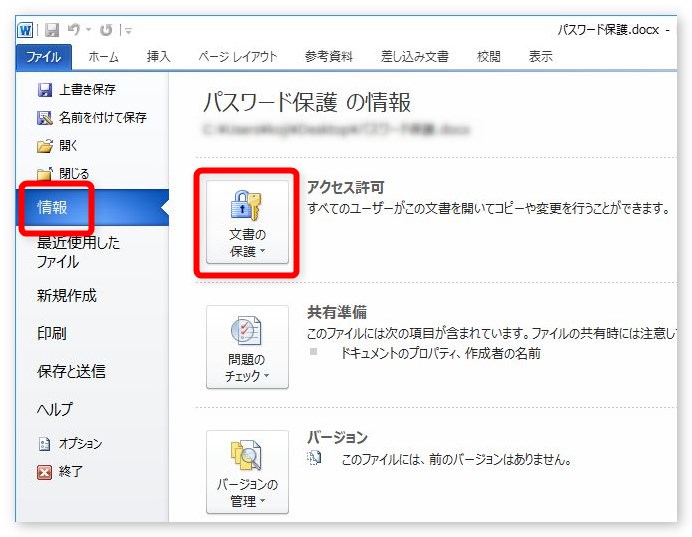Click the redo icon in quick access toolbar
The image size is (692, 537).
click(x=106, y=30)
